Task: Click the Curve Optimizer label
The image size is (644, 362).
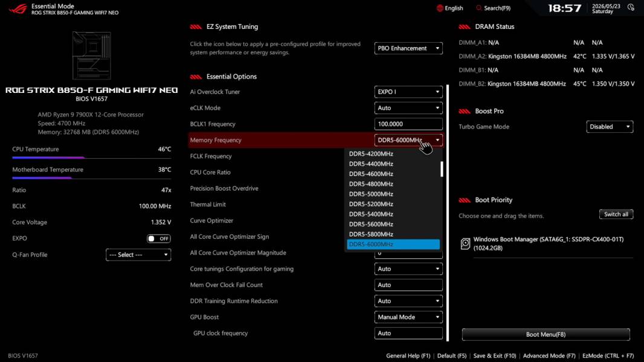Action: click(211, 221)
